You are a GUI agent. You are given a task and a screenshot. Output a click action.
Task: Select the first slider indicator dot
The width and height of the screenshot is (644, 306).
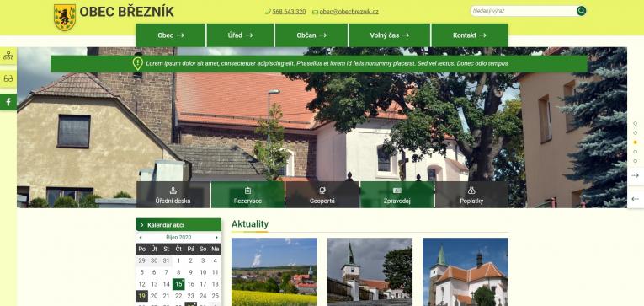635,123
